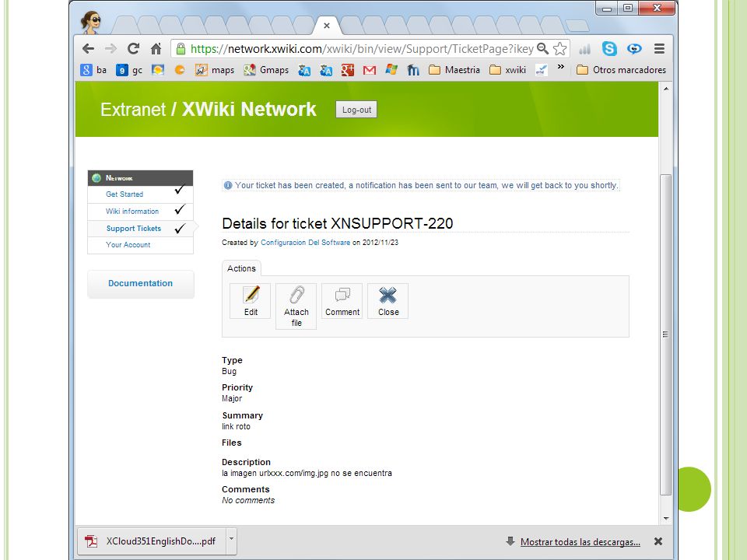
Task: Open the Moodle 'm' bookmark icon
Action: point(413,70)
